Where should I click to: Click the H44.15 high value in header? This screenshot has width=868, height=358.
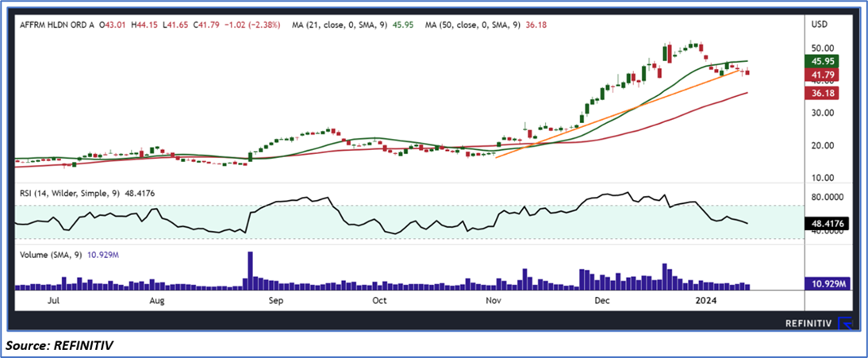144,25
